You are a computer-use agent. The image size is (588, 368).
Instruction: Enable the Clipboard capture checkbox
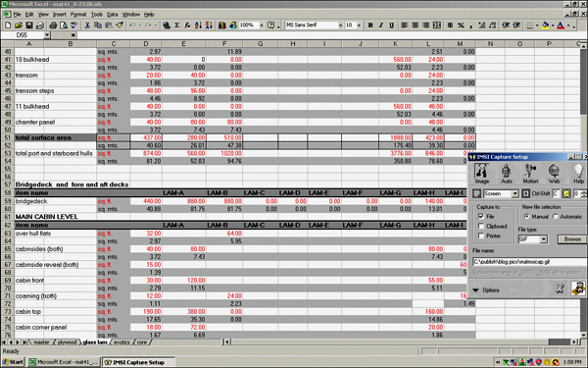click(x=481, y=226)
